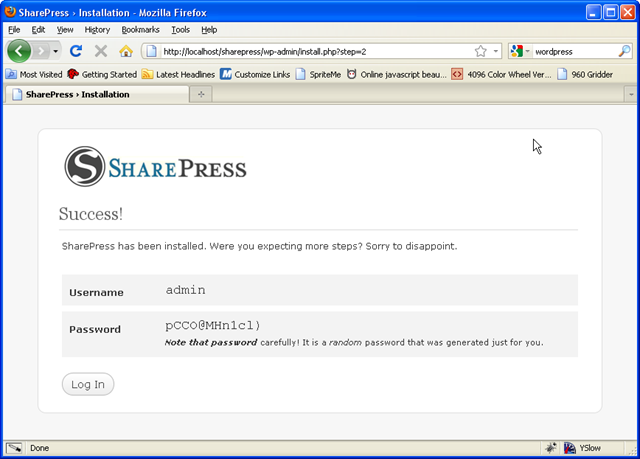
Task: Reload the page with the Refresh icon
Action: [76, 51]
